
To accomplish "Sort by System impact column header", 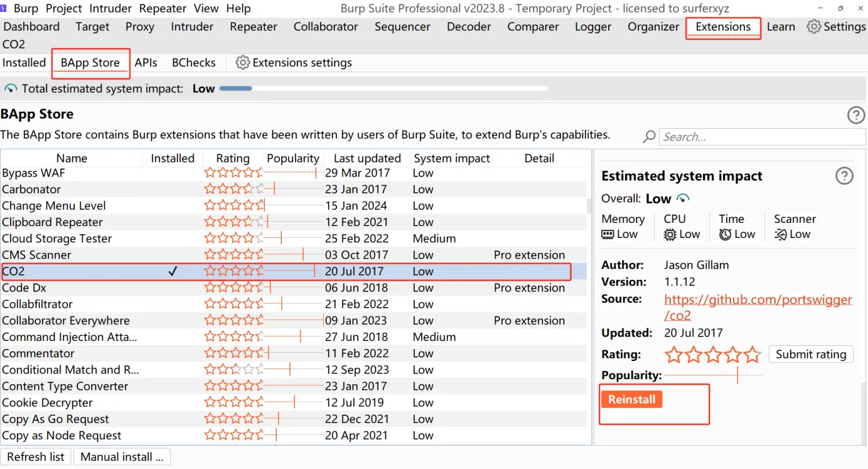I will [452, 158].
